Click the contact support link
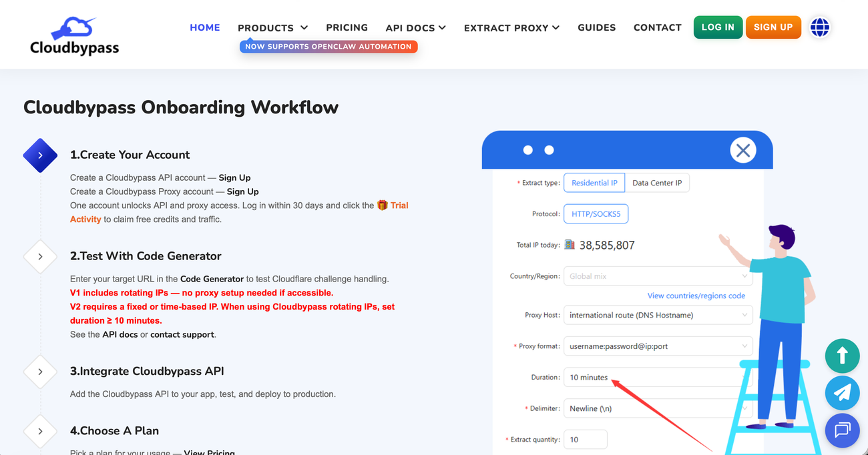868x455 pixels. (x=182, y=334)
